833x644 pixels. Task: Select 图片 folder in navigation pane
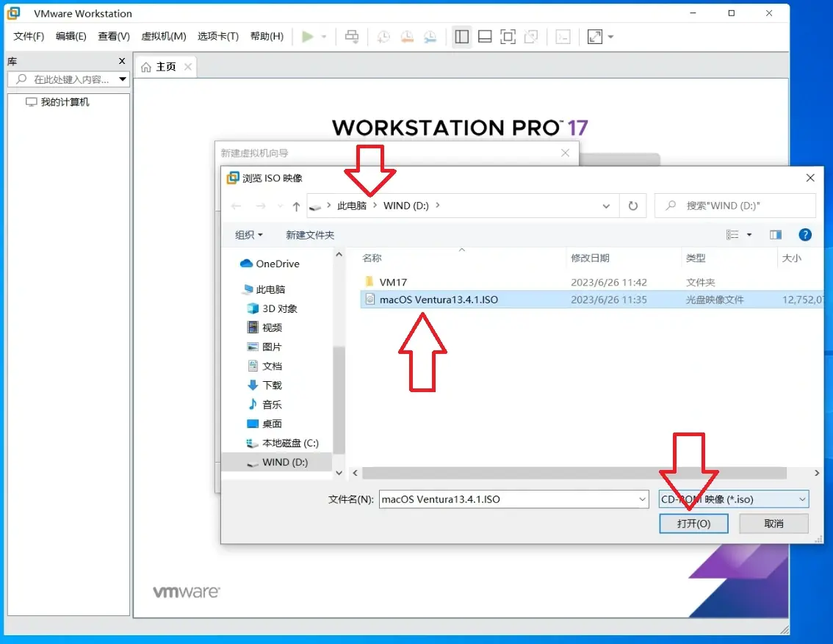[x=264, y=347]
